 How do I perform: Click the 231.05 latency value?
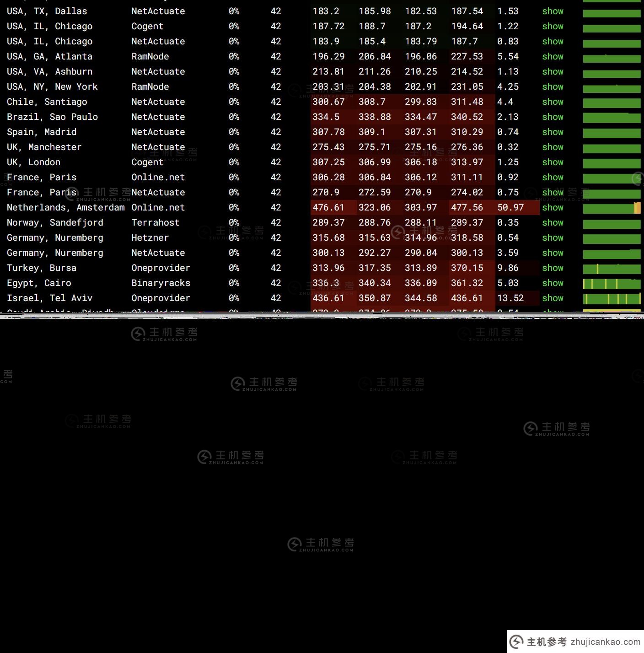467,86
